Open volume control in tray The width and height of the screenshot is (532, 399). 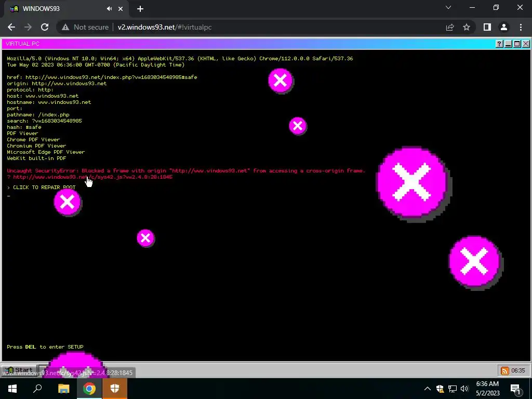(x=464, y=389)
